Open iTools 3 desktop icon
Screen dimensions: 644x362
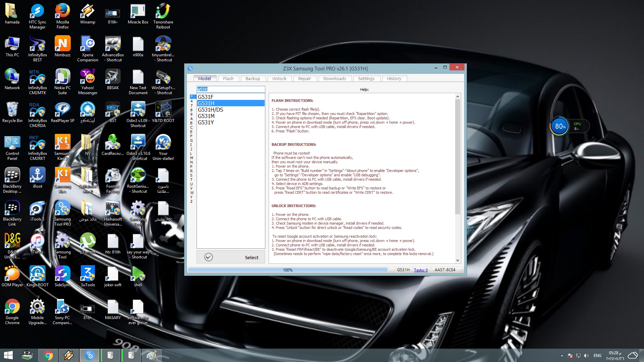coord(37,211)
